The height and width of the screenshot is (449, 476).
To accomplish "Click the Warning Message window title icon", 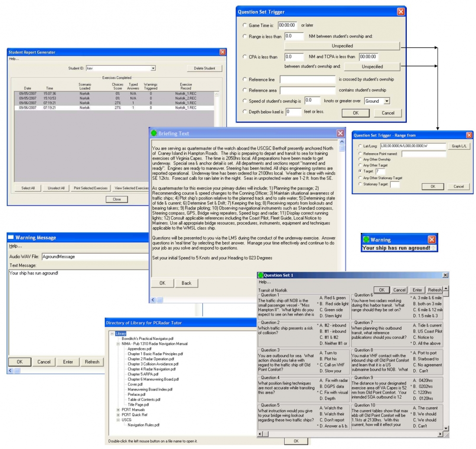I will (11, 238).
